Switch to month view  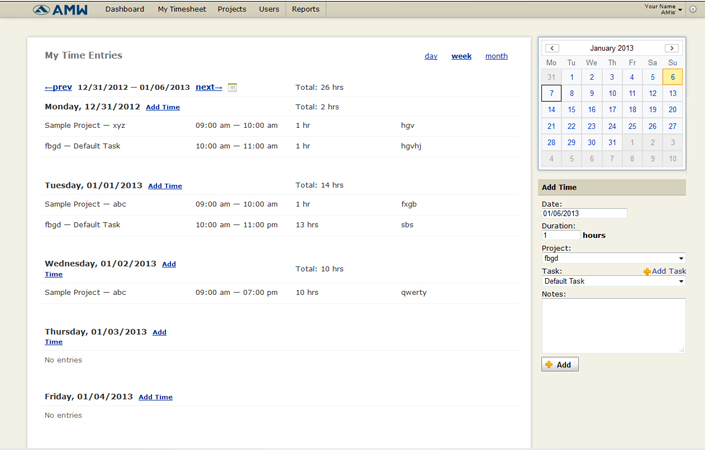pyautogui.click(x=496, y=56)
